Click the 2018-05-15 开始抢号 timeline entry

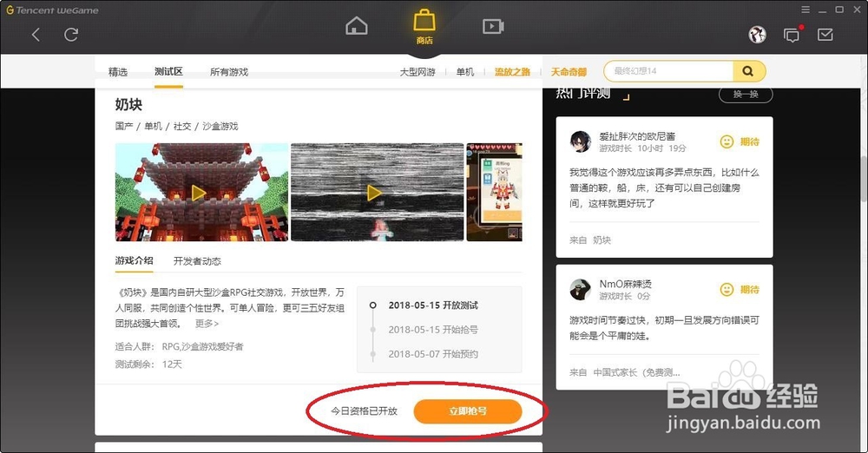[x=433, y=330]
